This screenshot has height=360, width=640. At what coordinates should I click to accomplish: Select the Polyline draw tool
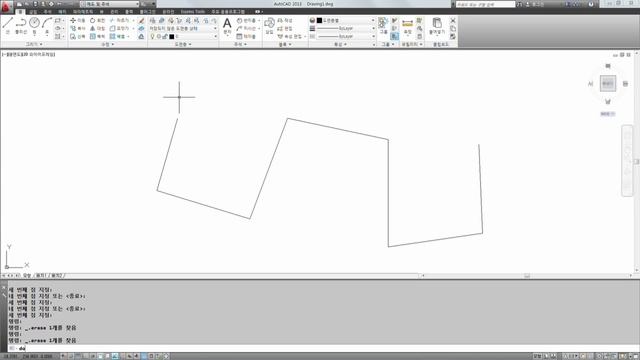[x=21, y=25]
